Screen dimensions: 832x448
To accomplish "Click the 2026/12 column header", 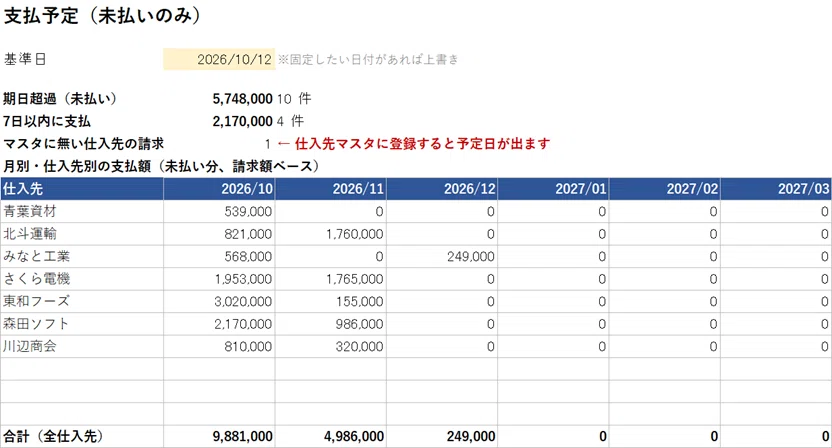I will pyautogui.click(x=442, y=189).
